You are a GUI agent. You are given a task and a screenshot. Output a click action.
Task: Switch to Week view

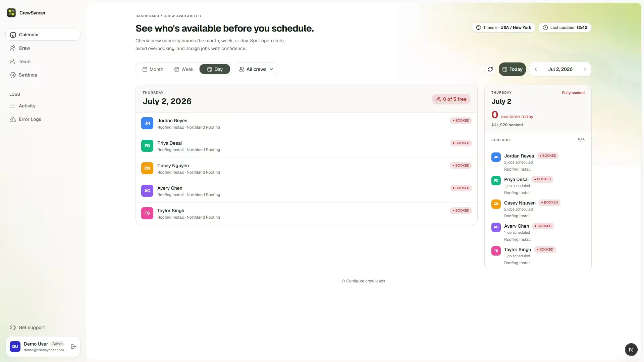click(x=184, y=69)
